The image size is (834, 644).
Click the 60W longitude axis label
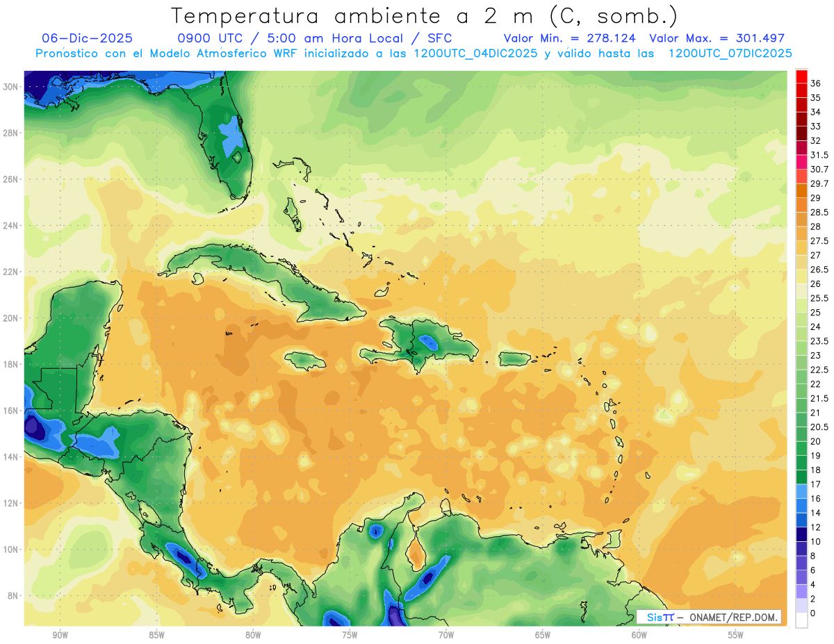(639, 635)
